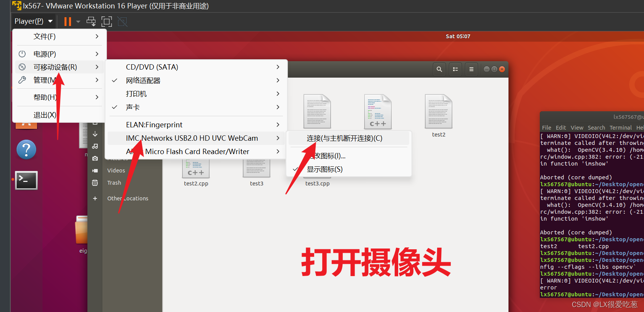The height and width of the screenshot is (312, 644).
Task: Click the enter full screen icon
Action: (107, 21)
